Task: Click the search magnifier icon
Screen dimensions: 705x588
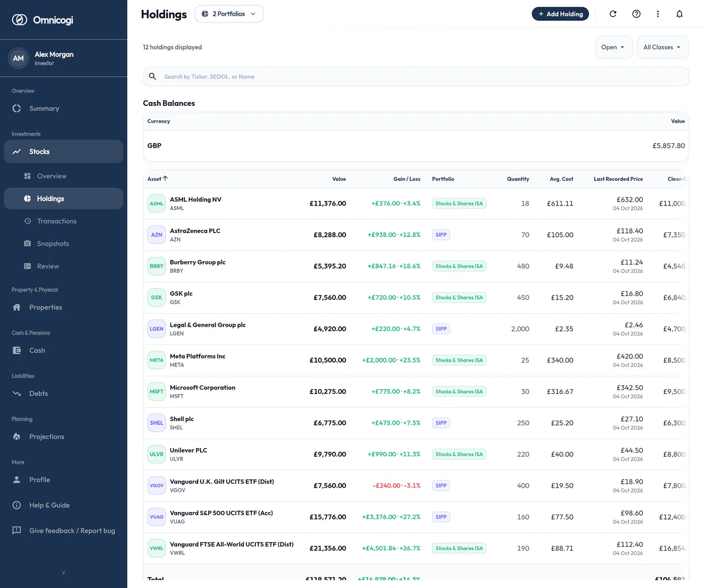Action: tap(153, 77)
